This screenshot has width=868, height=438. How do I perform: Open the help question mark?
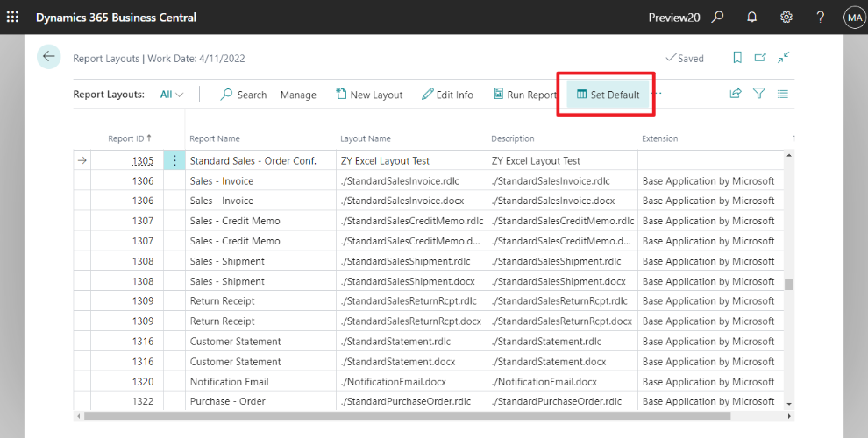pyautogui.click(x=821, y=18)
